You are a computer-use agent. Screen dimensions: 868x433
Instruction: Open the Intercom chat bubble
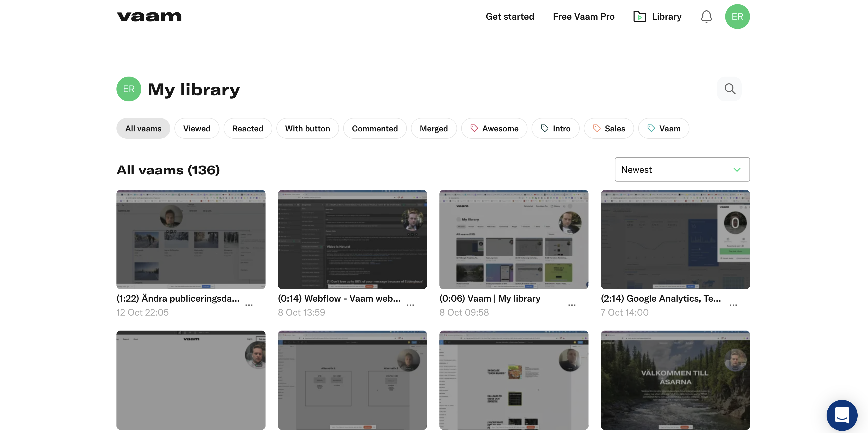point(842,415)
